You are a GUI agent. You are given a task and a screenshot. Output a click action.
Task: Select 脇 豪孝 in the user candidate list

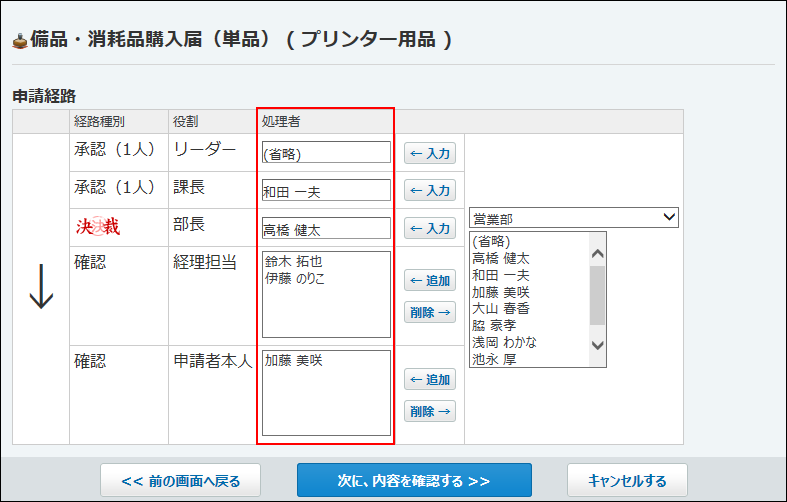click(494, 325)
